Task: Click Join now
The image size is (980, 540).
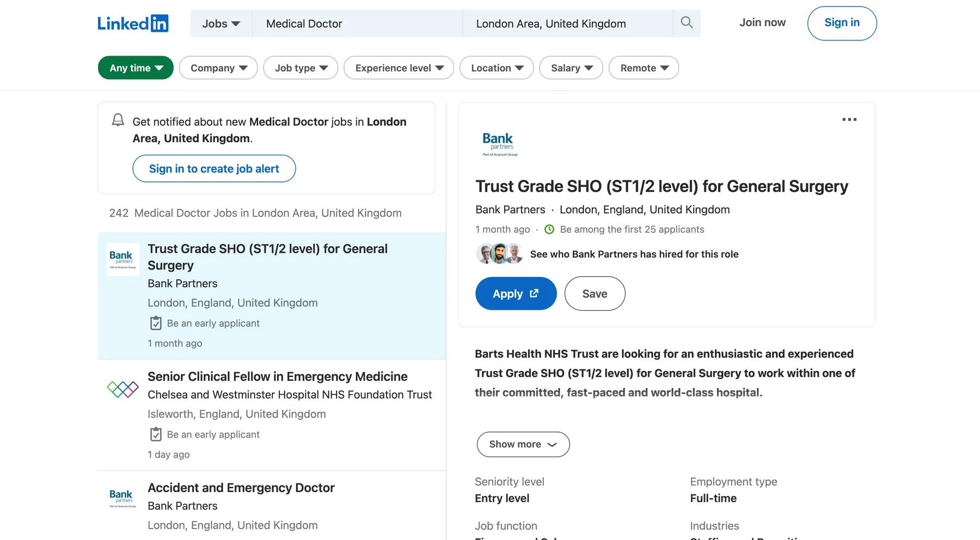Action: pyautogui.click(x=762, y=22)
